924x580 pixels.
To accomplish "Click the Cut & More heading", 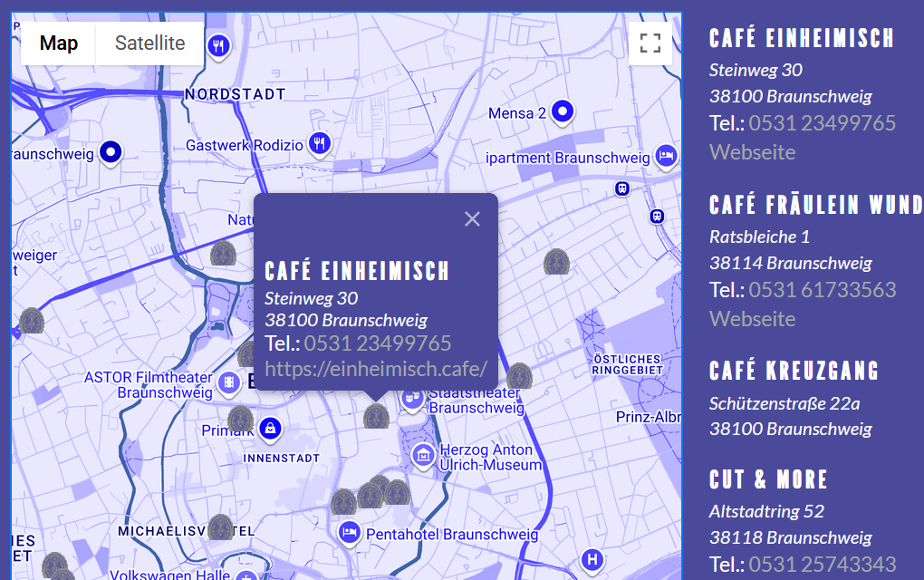I will click(768, 479).
